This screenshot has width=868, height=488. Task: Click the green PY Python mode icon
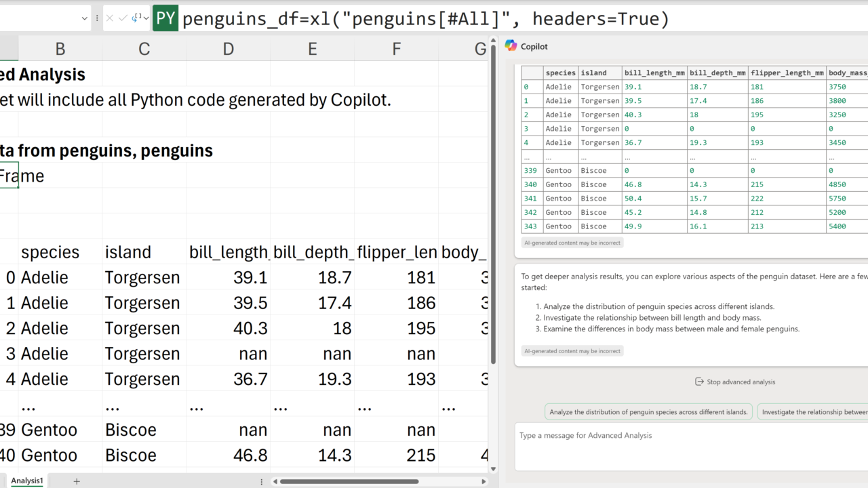point(165,18)
